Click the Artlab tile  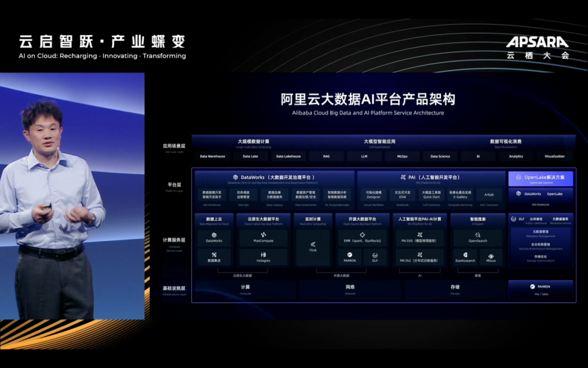point(489,195)
